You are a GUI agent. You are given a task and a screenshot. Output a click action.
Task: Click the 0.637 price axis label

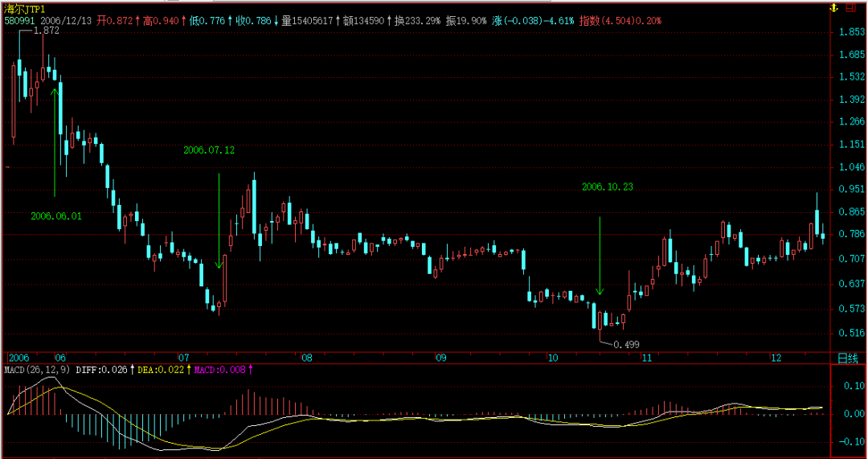[853, 284]
